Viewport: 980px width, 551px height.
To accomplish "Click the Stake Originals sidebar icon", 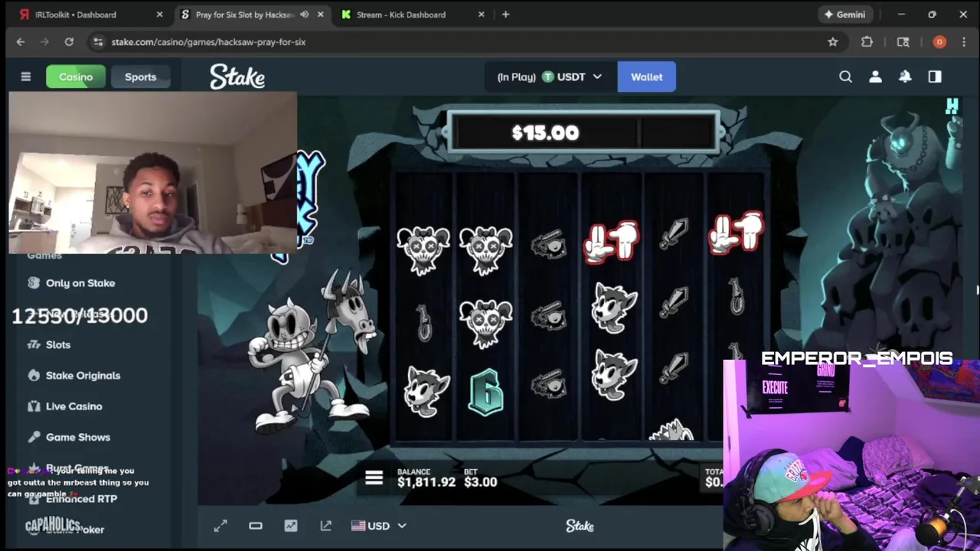I will click(x=34, y=376).
